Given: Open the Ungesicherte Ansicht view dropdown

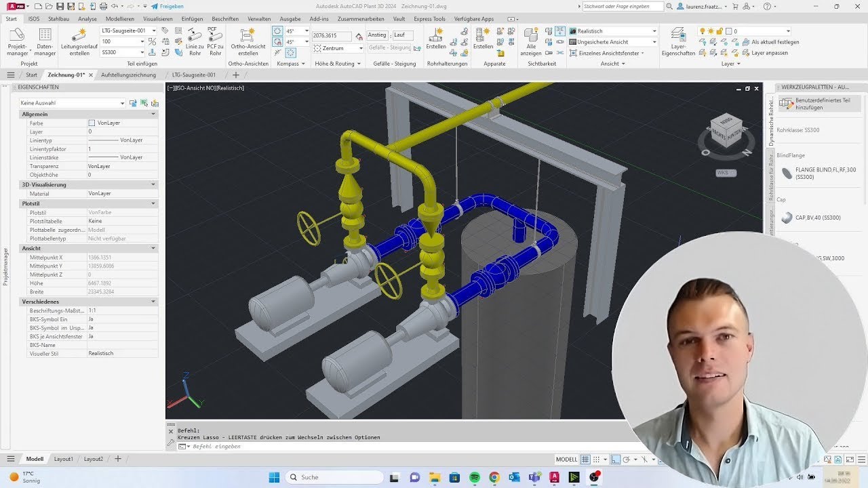Looking at the screenshot, I should pos(613,42).
